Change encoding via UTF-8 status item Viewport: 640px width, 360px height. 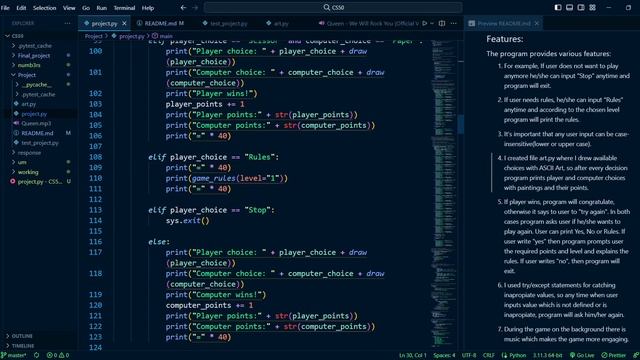469,356
